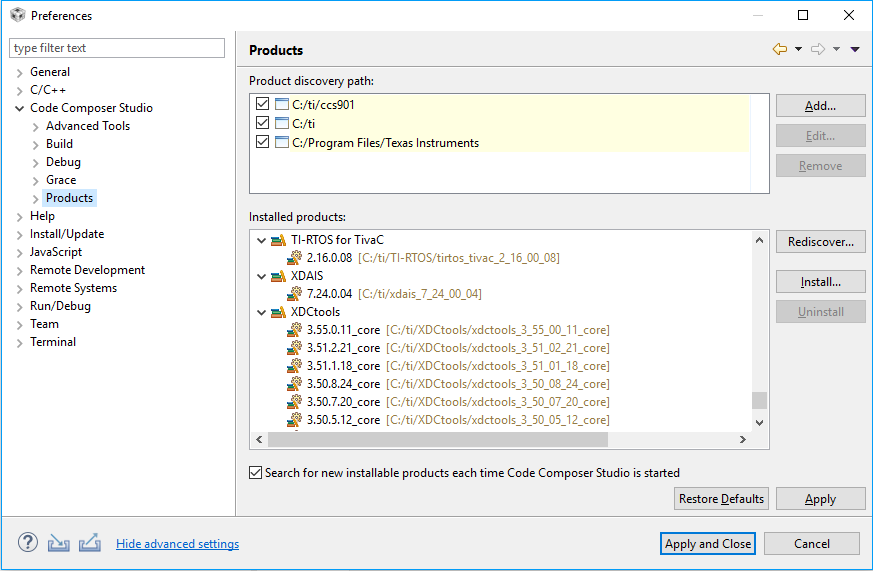Click scroll left arrow in installed products
Screen dimensions: 873x571
click(259, 439)
